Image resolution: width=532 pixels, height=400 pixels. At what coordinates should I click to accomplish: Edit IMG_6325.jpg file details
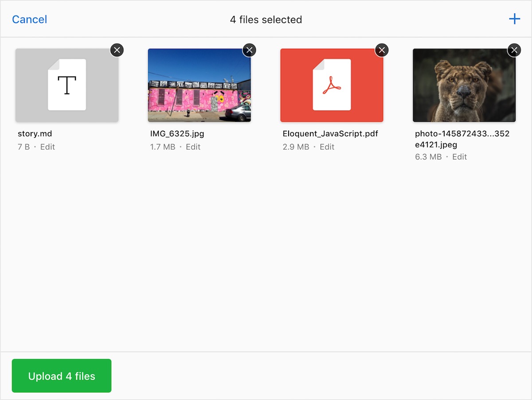pyautogui.click(x=193, y=147)
